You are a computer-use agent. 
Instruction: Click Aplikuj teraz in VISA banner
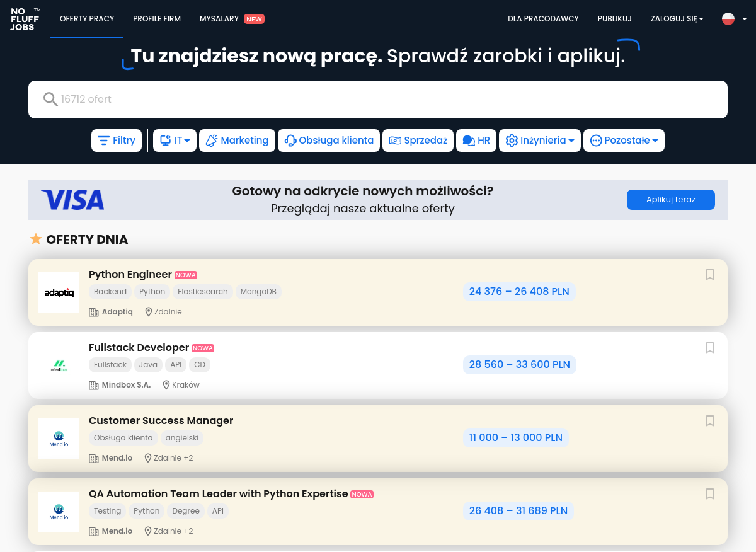click(671, 200)
